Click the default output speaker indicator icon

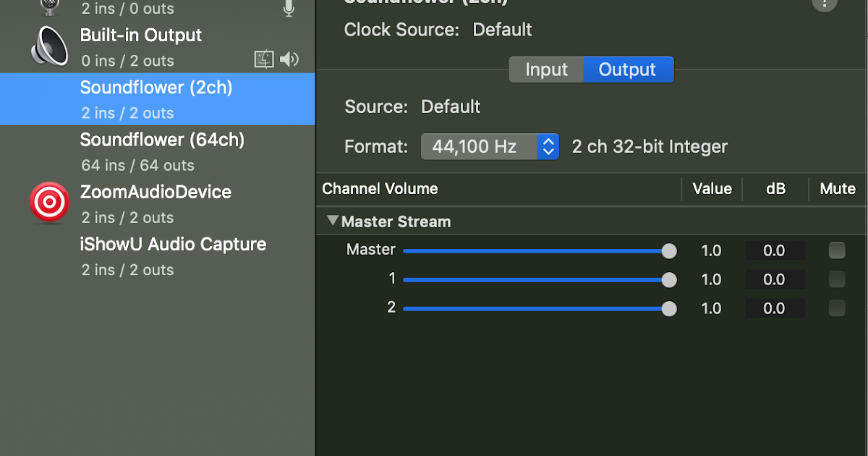pos(289,60)
